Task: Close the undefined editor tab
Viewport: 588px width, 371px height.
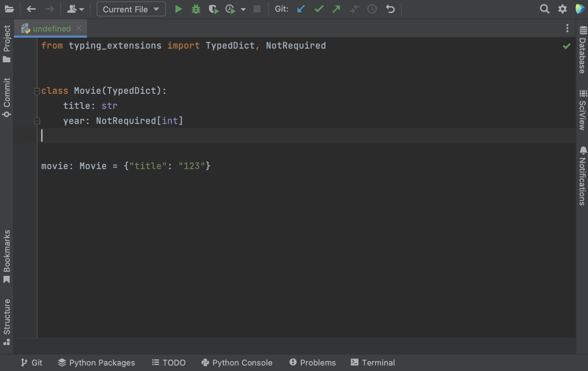Action: click(79, 28)
